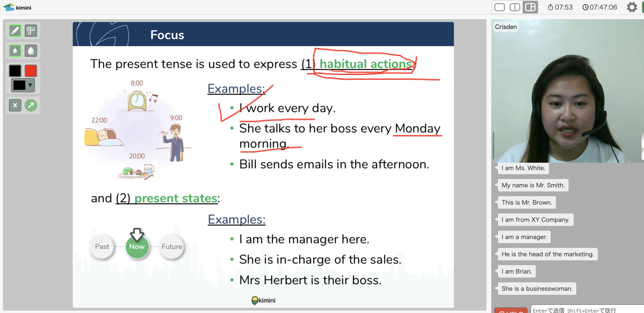Image resolution: width=644 pixels, height=313 pixels.
Task: Click the green arrow pointer button
Action: click(x=31, y=105)
